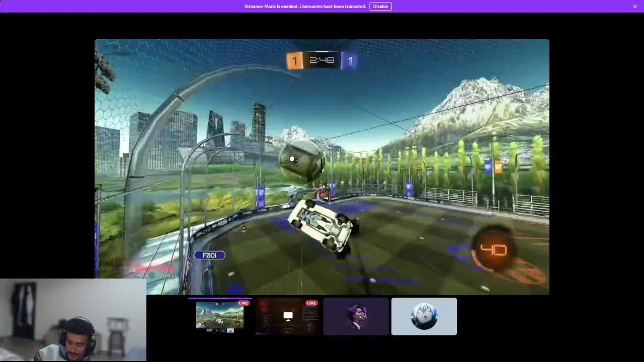This screenshot has height=362, width=644.
Task: Dismiss the Streamer Mode notification banner
Action: (635, 7)
